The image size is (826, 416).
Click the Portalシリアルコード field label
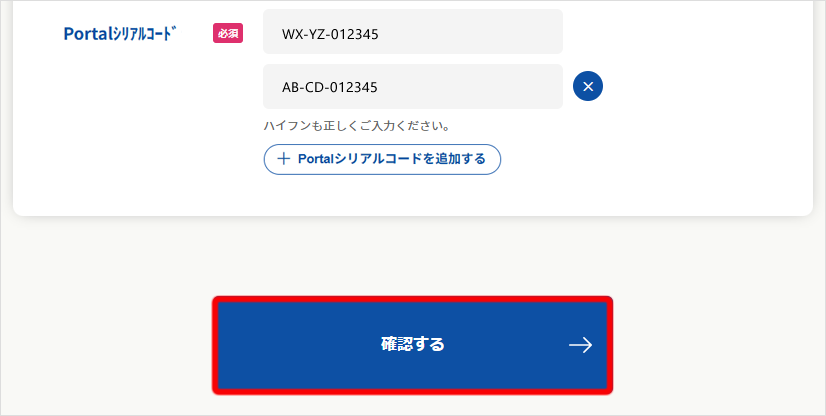click(119, 33)
